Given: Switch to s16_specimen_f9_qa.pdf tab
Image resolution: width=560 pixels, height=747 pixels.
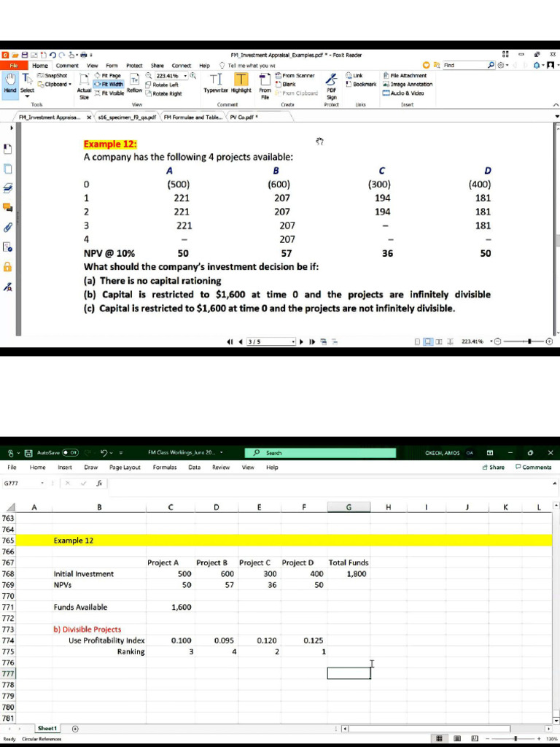Looking at the screenshot, I should (x=128, y=117).
